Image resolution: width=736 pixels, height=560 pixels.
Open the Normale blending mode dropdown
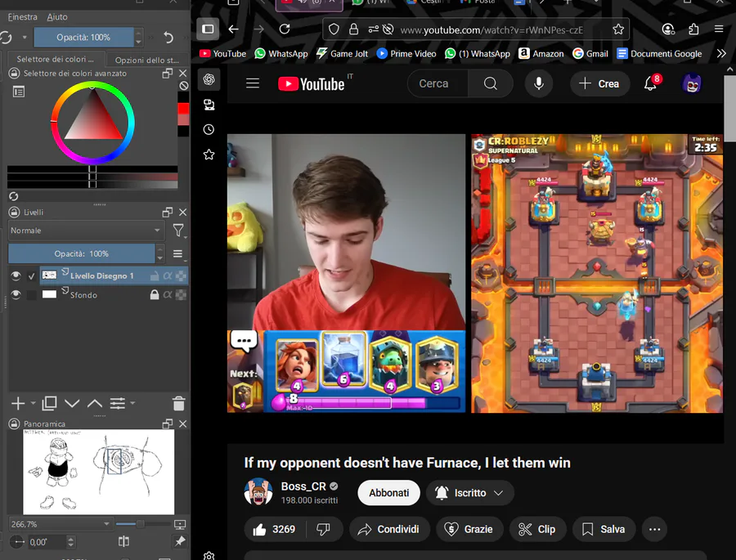(86, 231)
